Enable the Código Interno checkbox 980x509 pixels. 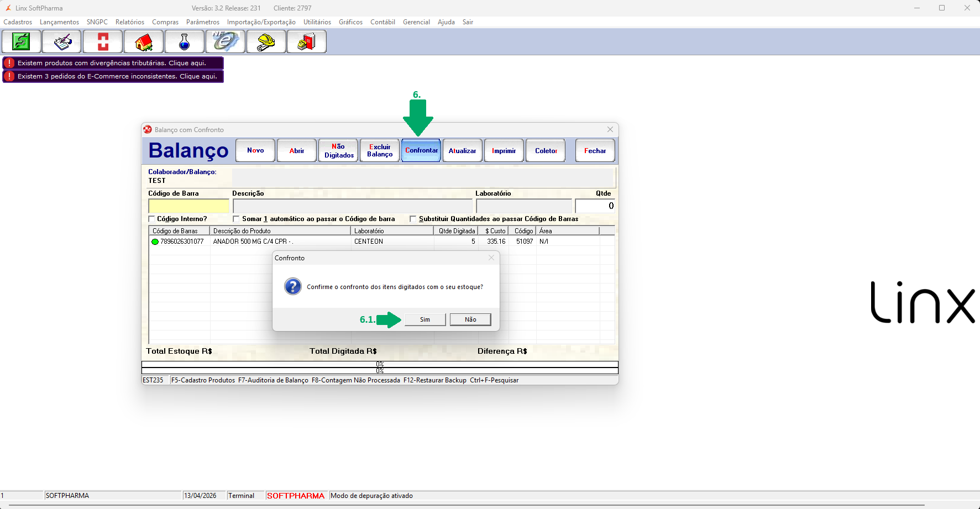152,219
